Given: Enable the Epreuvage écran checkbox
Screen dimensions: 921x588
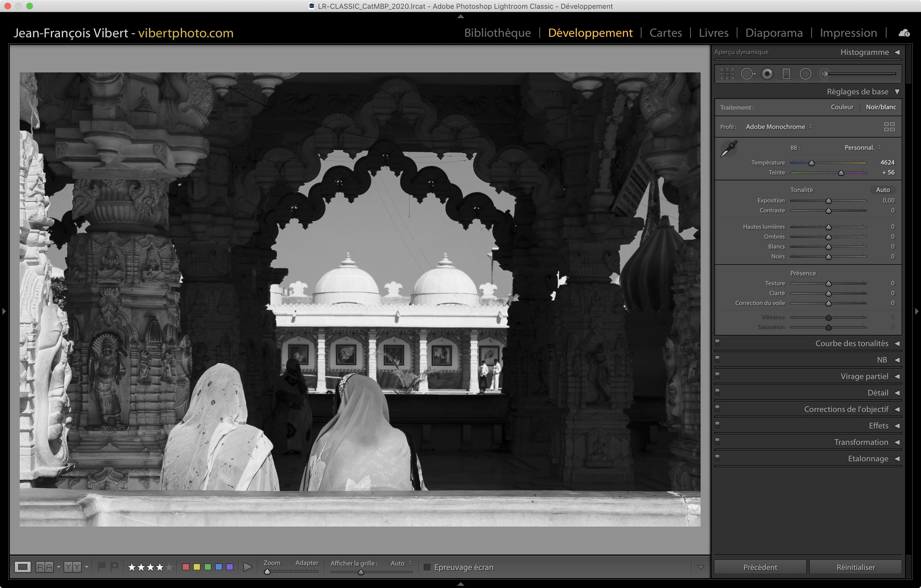Looking at the screenshot, I should click(x=427, y=567).
